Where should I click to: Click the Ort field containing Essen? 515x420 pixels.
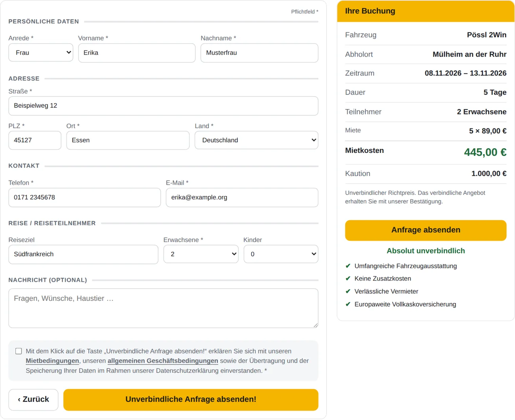click(128, 140)
